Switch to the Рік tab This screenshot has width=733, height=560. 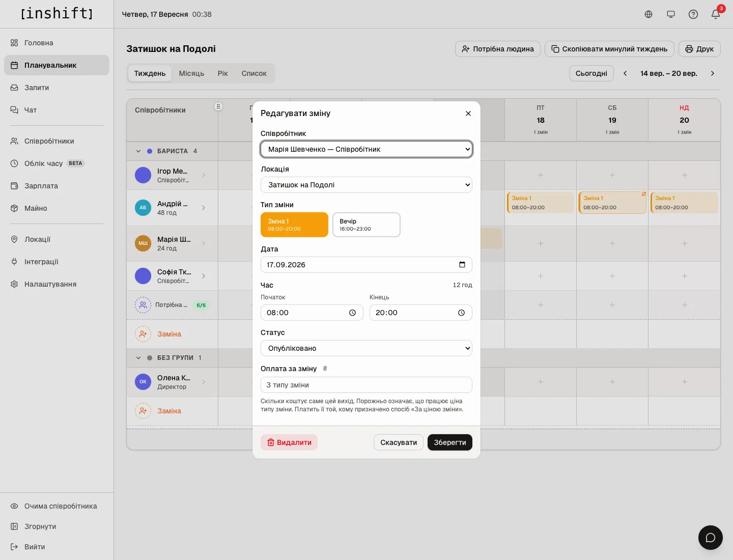(x=223, y=73)
